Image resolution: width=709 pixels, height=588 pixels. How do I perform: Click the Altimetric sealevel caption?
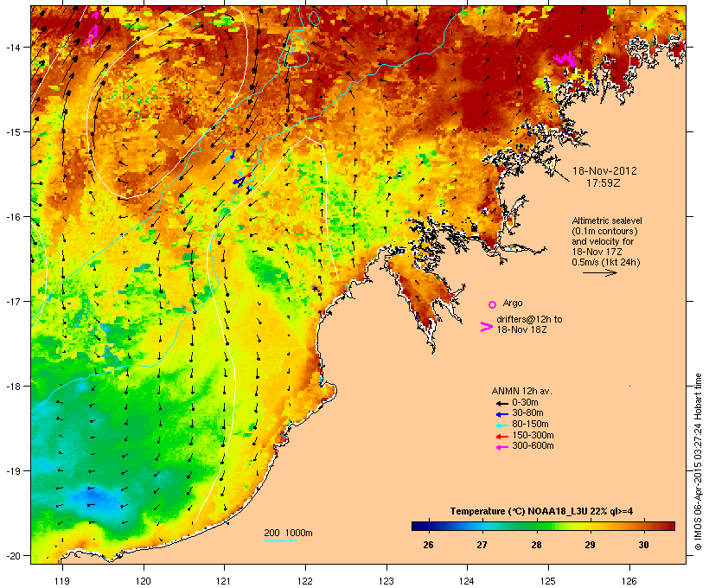coord(607,220)
